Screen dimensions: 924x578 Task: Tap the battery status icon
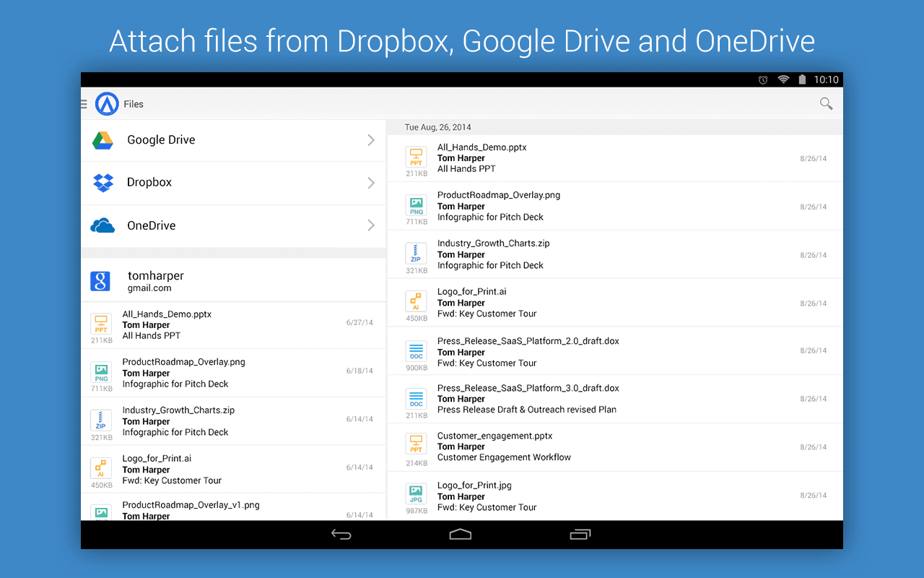tap(802, 79)
